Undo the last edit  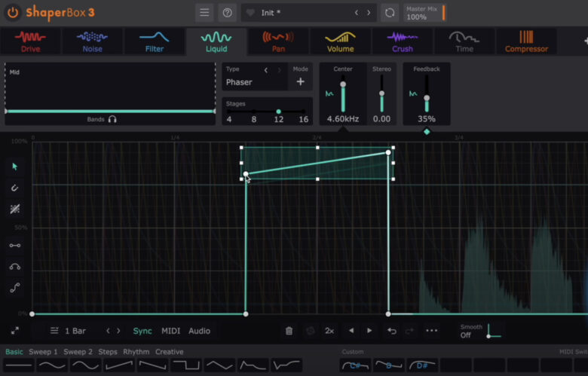pyautogui.click(x=391, y=331)
